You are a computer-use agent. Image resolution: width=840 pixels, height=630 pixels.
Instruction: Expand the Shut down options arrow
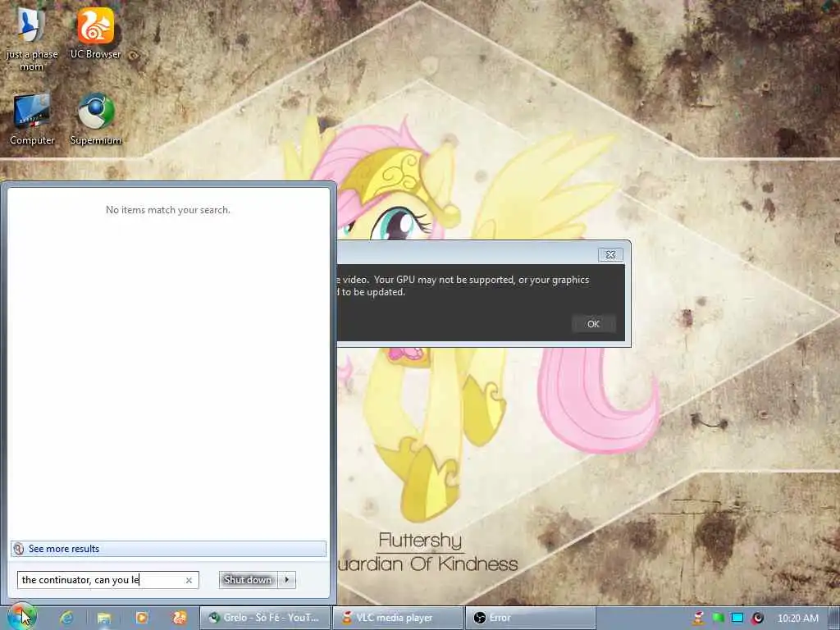286,580
